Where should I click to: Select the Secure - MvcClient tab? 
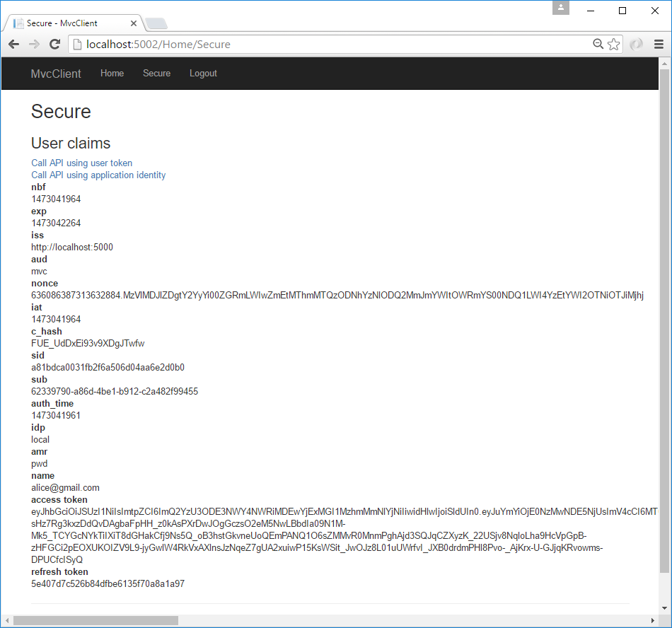coord(71,23)
